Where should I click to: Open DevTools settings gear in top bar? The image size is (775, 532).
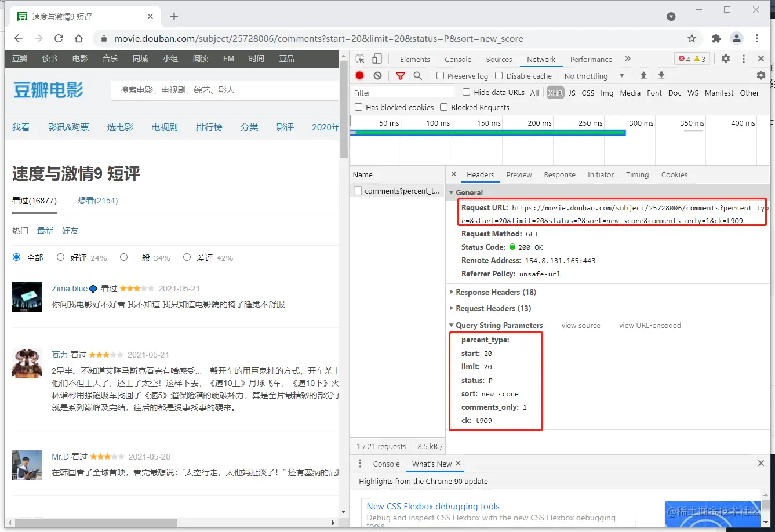(x=726, y=59)
